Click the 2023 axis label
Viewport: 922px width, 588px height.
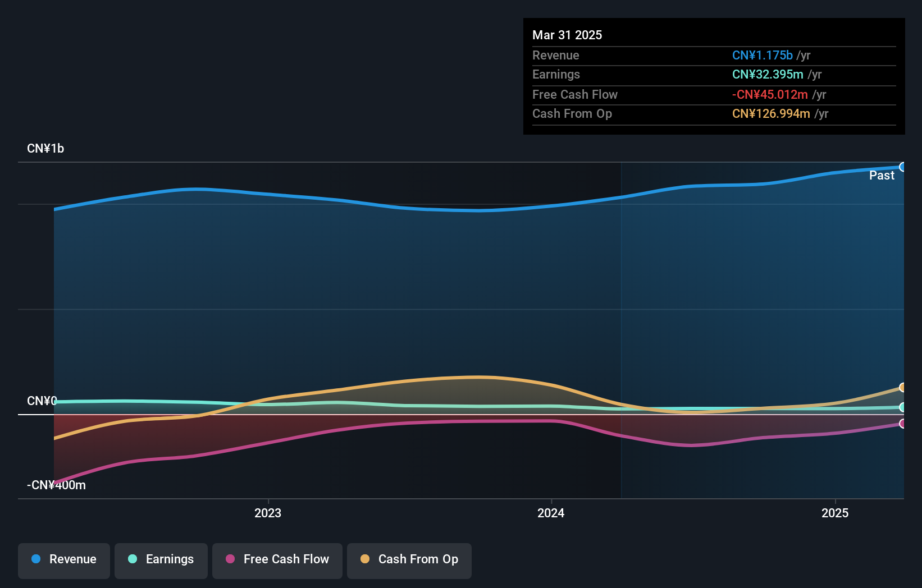click(268, 513)
